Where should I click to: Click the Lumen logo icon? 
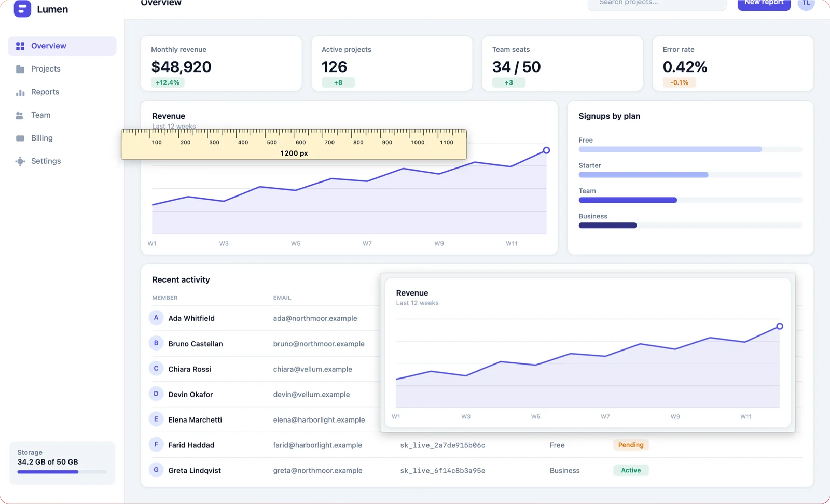coord(22,9)
